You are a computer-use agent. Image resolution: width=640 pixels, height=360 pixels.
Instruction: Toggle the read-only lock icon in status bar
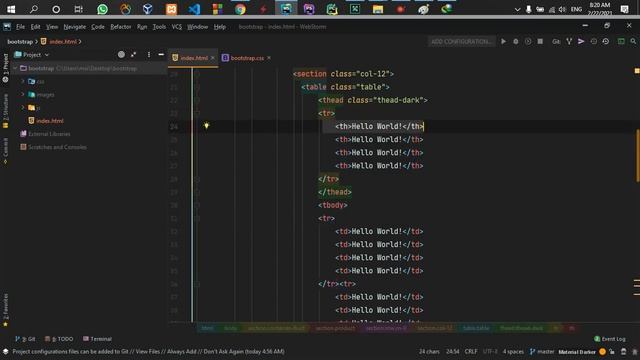pyautogui.click(x=612, y=351)
